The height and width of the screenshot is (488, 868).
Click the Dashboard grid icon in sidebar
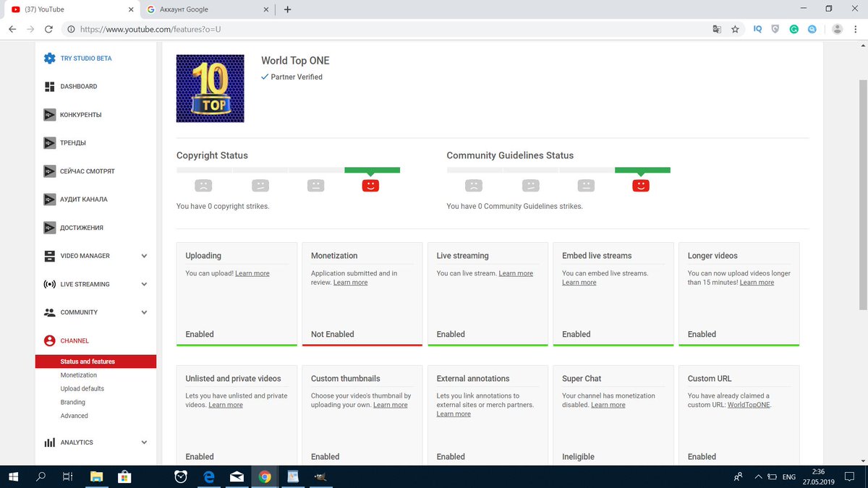pyautogui.click(x=49, y=87)
